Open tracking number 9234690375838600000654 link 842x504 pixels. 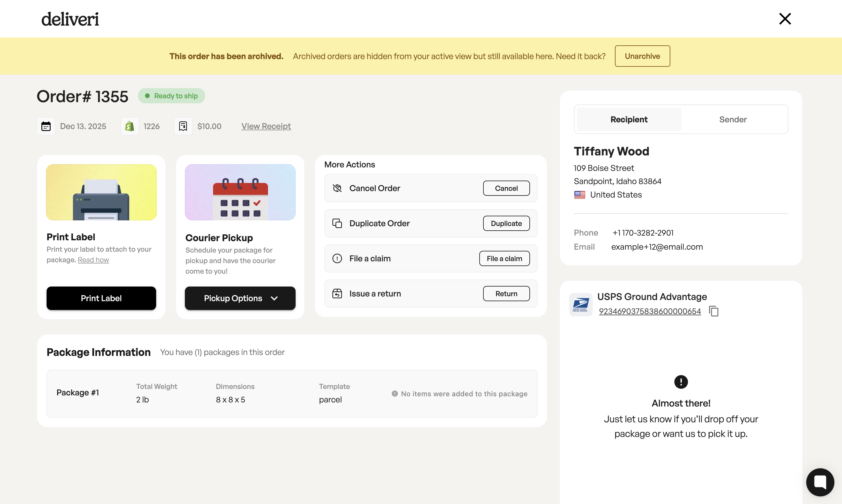click(649, 311)
